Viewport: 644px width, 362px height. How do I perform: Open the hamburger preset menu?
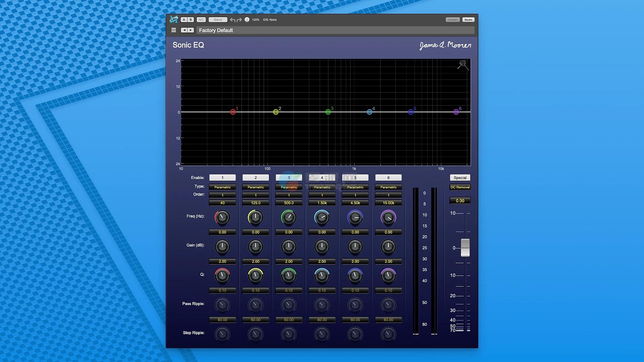click(x=174, y=30)
